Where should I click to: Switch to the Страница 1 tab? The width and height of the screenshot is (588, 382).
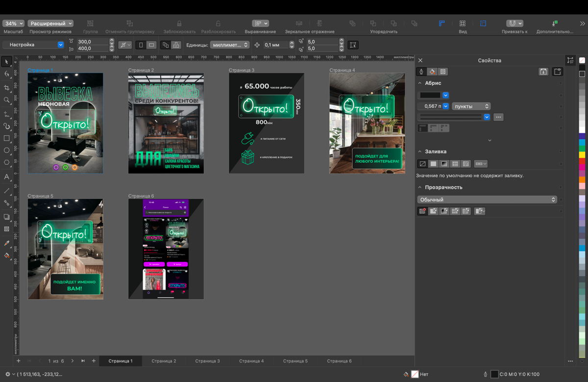click(121, 361)
